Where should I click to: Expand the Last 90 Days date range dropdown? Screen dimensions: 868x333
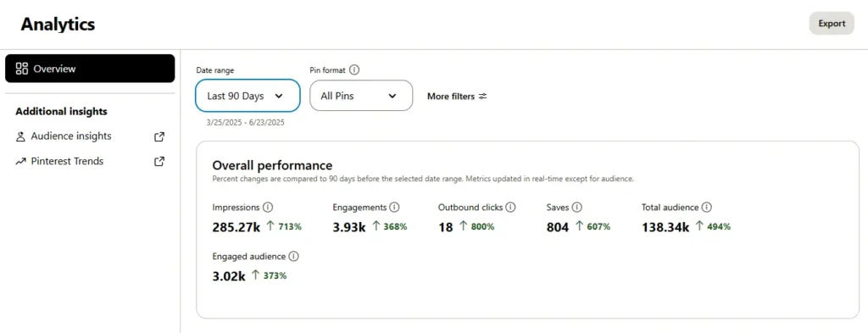pos(248,96)
